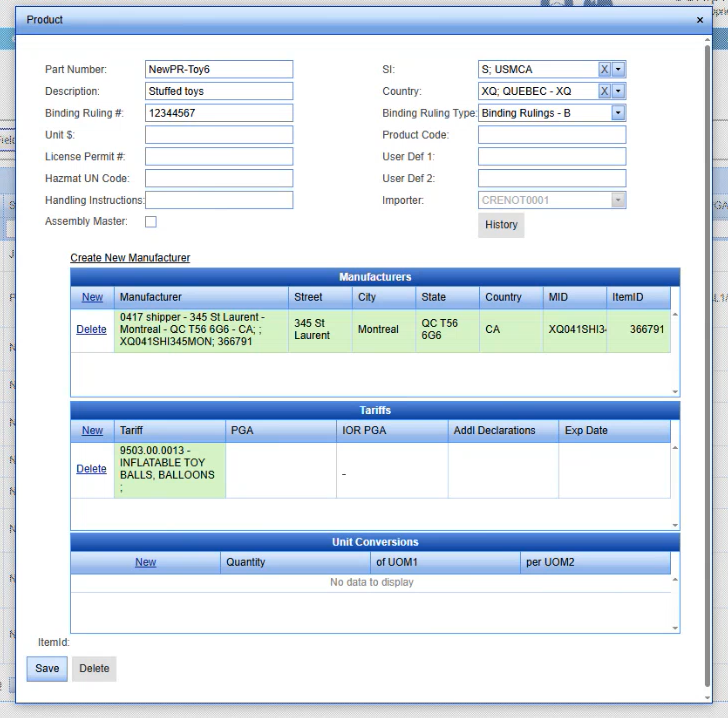The image size is (728, 718).
Task: Delete the 0417 shipper manufacturer row
Action: pyautogui.click(x=91, y=329)
